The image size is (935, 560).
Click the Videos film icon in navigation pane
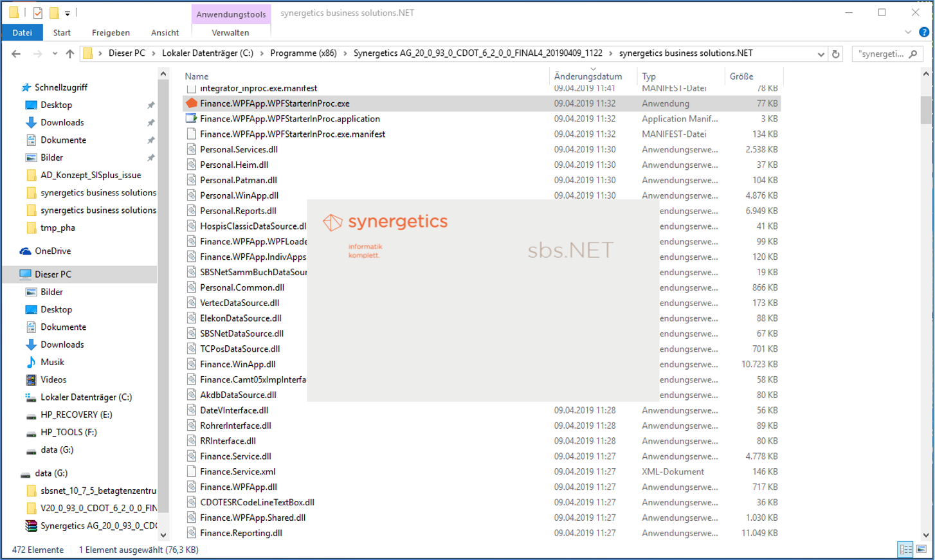31,379
